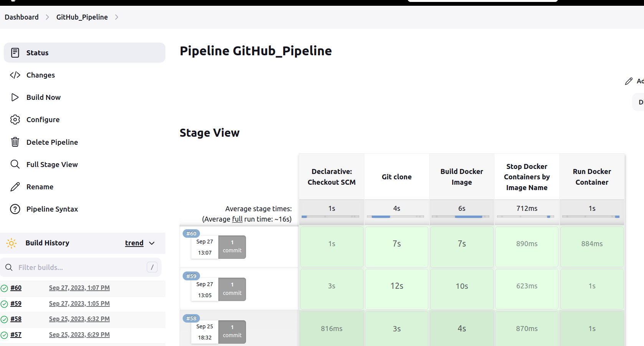Select GitHub_Pipeline in the breadcrumb

(x=82, y=17)
